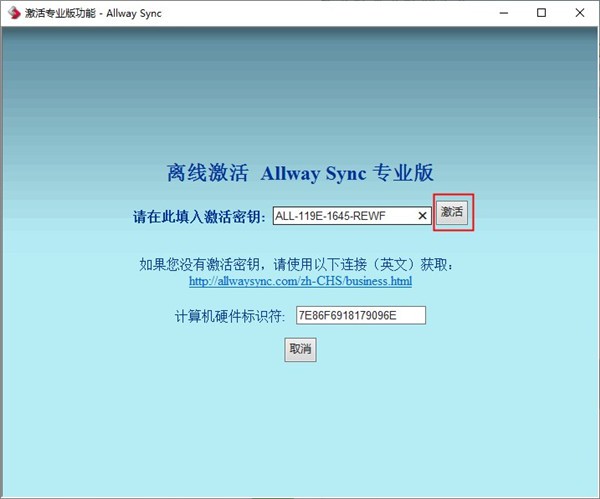The image size is (600, 499).
Task: Close the activation window
Action: (x=580, y=13)
